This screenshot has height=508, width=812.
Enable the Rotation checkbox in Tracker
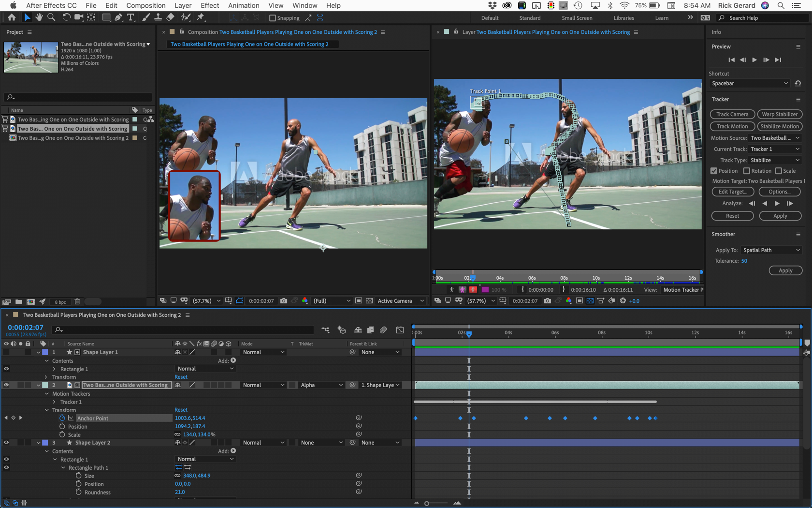746,171
